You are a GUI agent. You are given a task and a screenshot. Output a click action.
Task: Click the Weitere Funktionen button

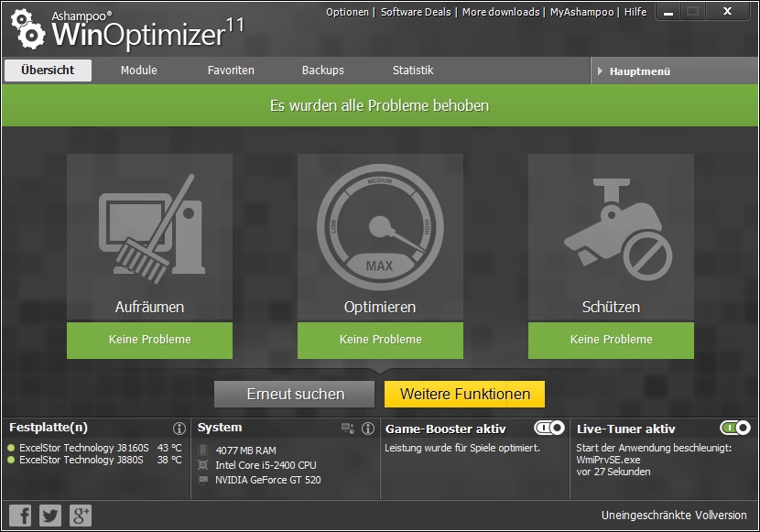click(x=465, y=394)
